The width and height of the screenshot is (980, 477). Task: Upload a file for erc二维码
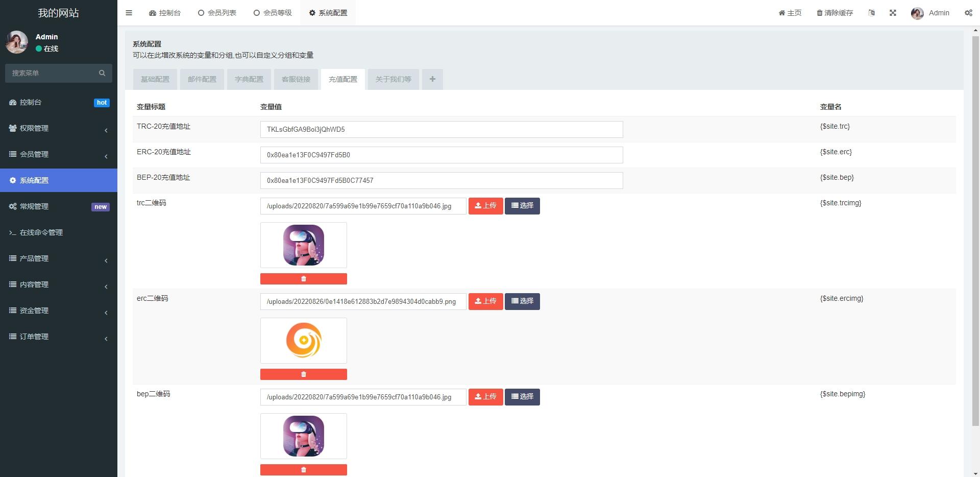click(486, 301)
